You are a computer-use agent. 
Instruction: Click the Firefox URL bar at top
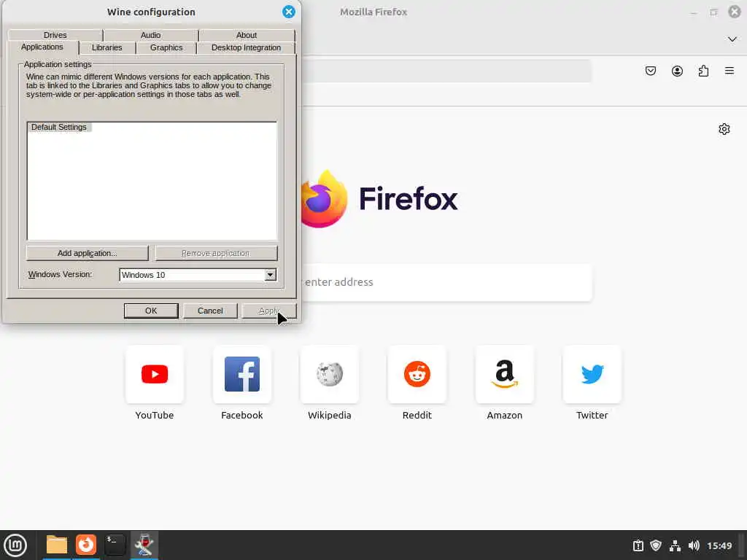(447, 71)
